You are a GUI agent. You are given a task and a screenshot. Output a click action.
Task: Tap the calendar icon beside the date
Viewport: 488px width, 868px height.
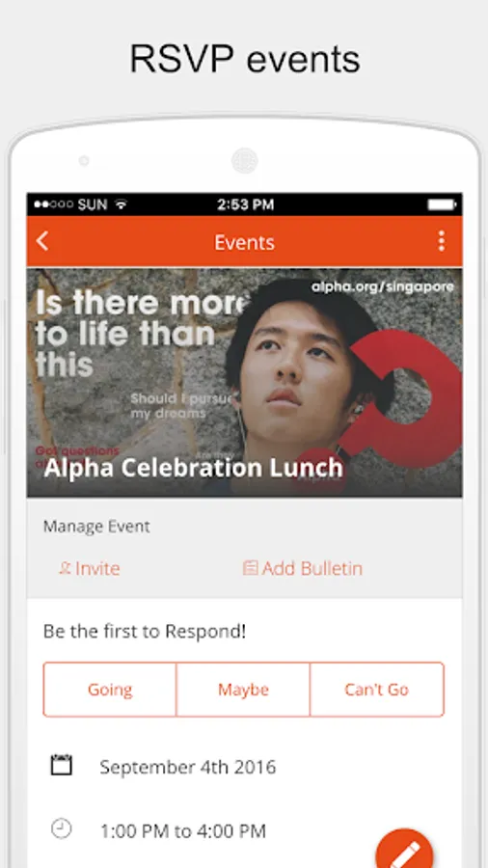coord(62,765)
